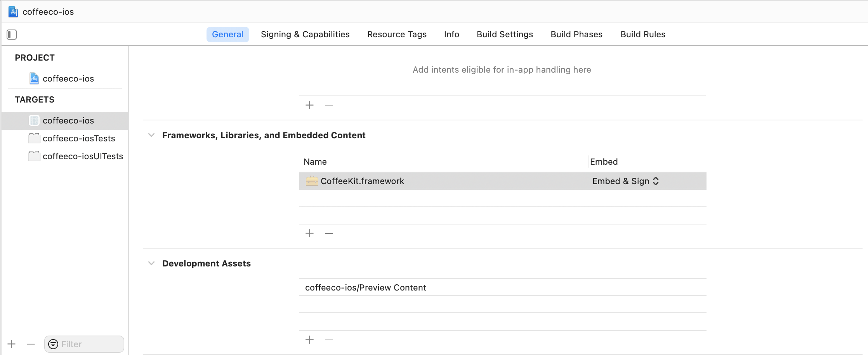Image resolution: width=868 pixels, height=355 pixels.
Task: Click the Filter targets text field
Action: [x=90, y=344]
